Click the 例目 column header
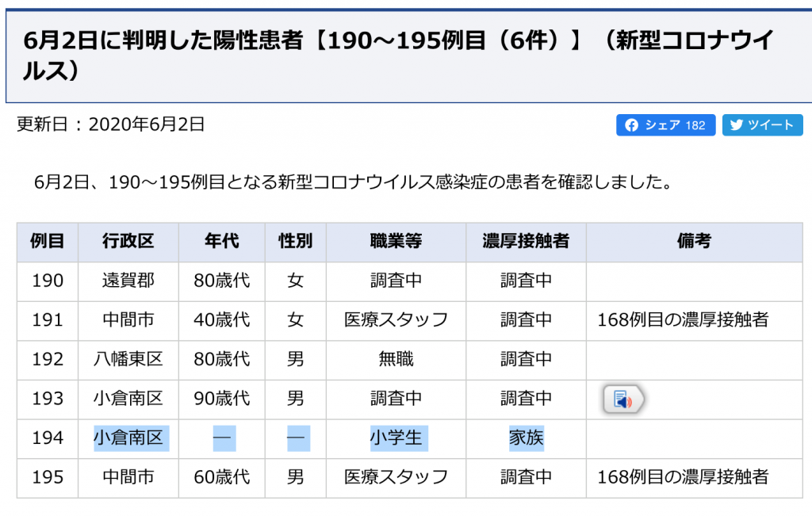 coord(48,242)
